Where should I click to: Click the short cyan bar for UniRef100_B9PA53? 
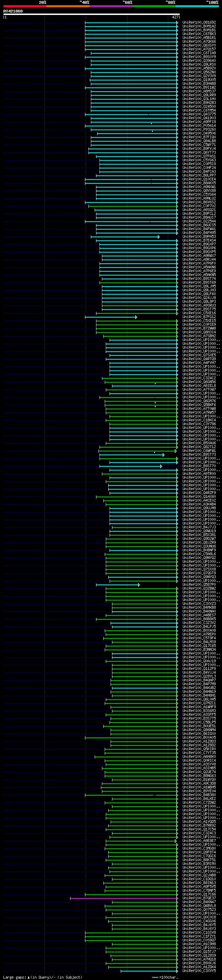pos(125,237)
